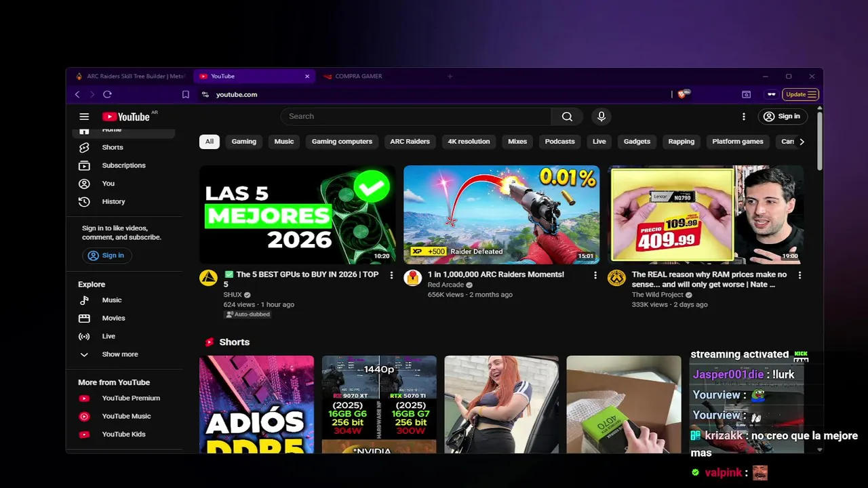Close the YouTube browser tab
868x488 pixels.
[x=307, y=77]
